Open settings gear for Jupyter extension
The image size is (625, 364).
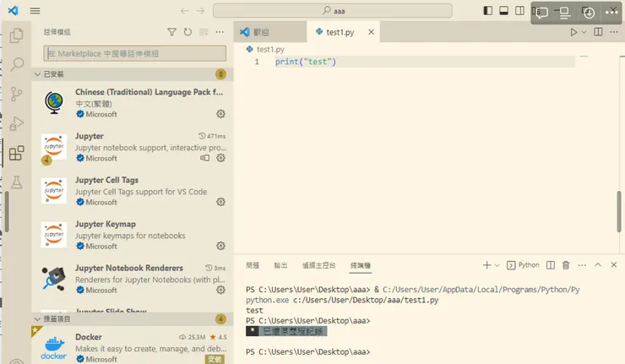[220, 158]
